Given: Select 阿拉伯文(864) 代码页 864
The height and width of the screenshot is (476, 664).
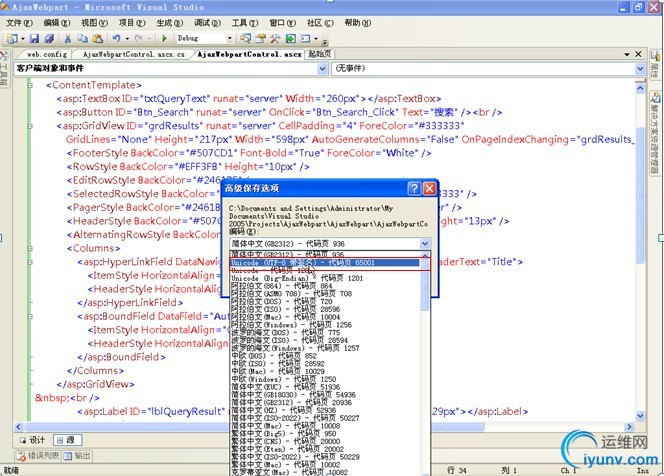Looking at the screenshot, I should pyautogui.click(x=326, y=286).
